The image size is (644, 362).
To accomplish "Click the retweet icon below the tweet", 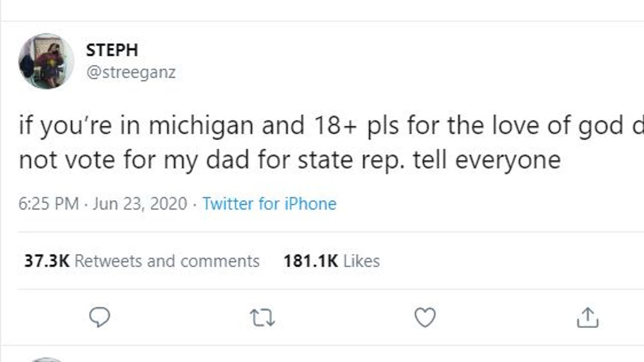I will (x=263, y=317).
